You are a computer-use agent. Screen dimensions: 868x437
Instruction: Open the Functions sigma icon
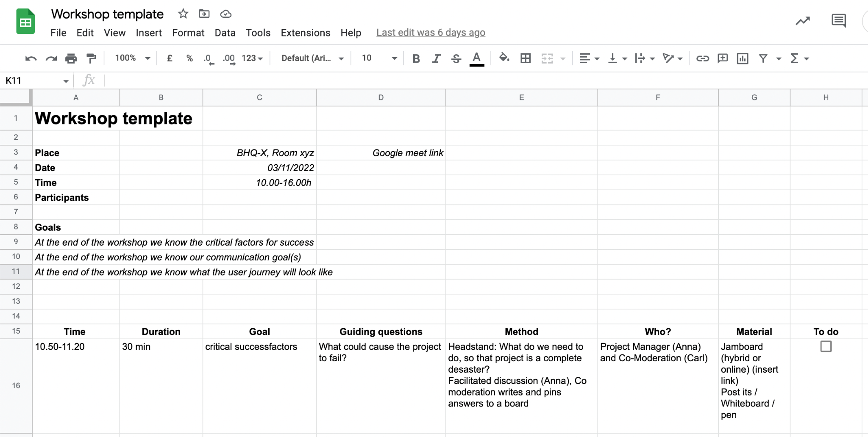(x=795, y=58)
